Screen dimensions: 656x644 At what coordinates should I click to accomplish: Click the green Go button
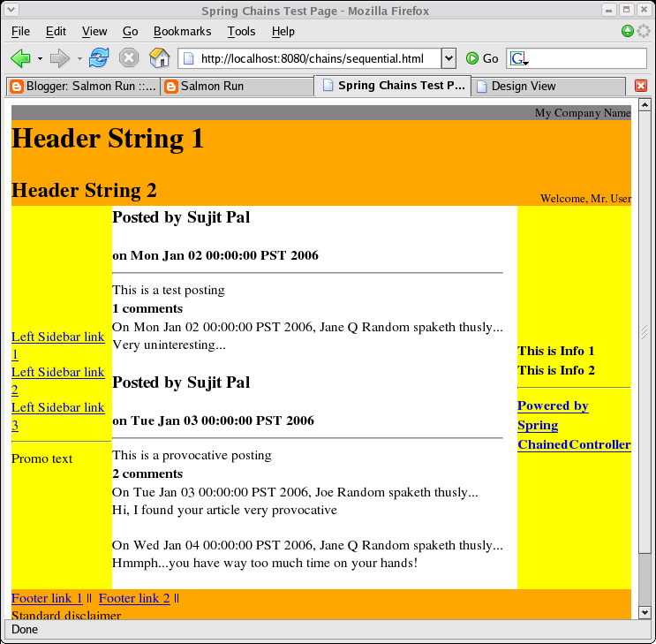pos(482,58)
